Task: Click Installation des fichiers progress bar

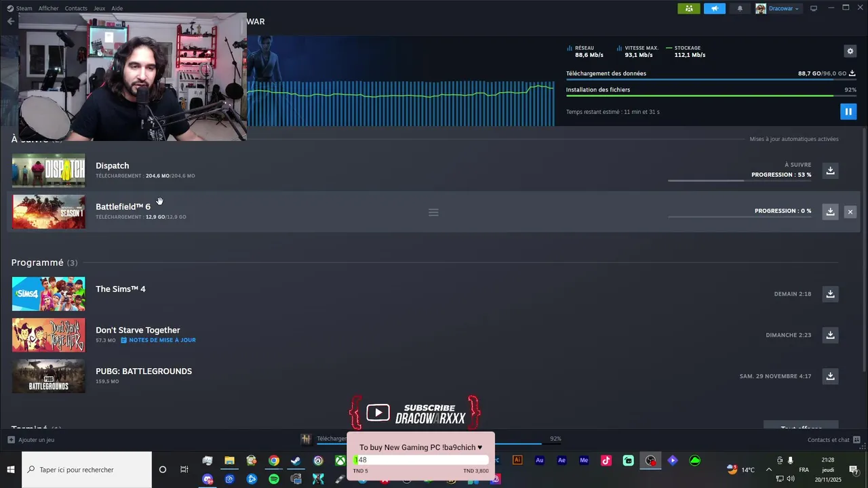Action: [x=711, y=96]
